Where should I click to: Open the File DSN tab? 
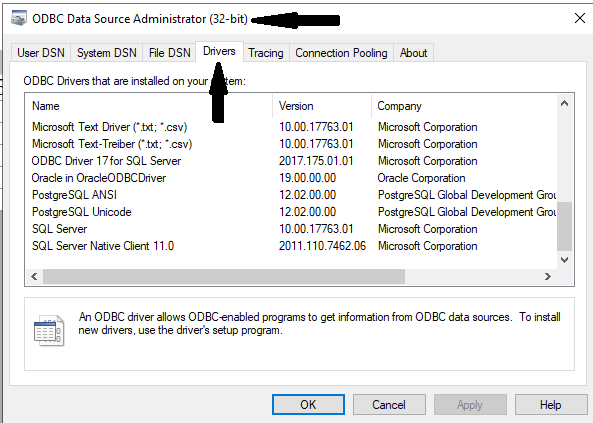click(169, 53)
